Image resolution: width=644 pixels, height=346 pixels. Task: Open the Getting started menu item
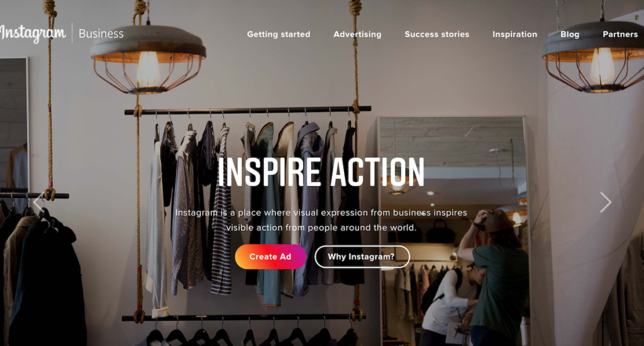pyautogui.click(x=279, y=35)
